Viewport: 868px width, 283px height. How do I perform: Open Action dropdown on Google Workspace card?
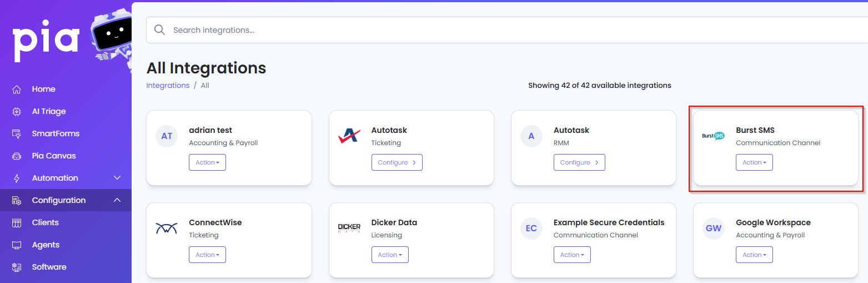pyautogui.click(x=754, y=255)
